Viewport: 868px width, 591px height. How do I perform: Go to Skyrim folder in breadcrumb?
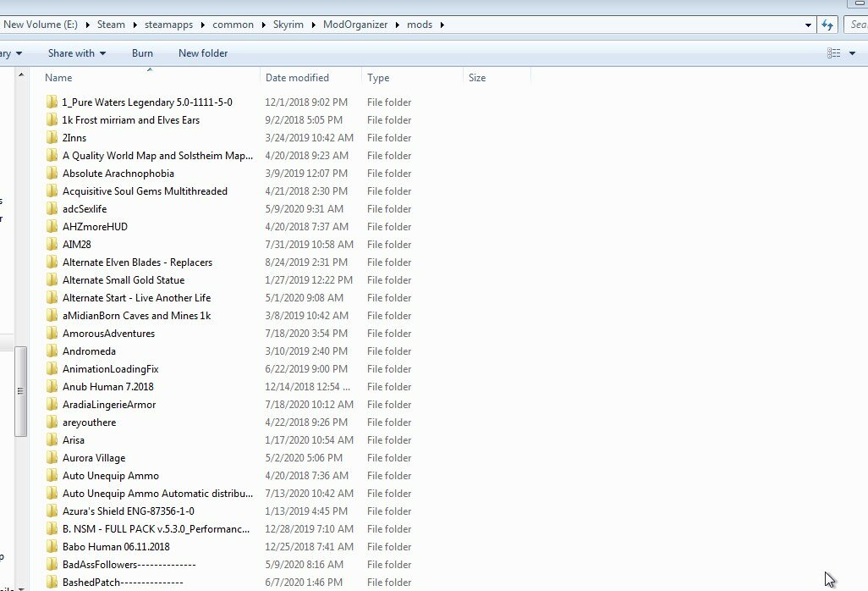pyautogui.click(x=288, y=25)
